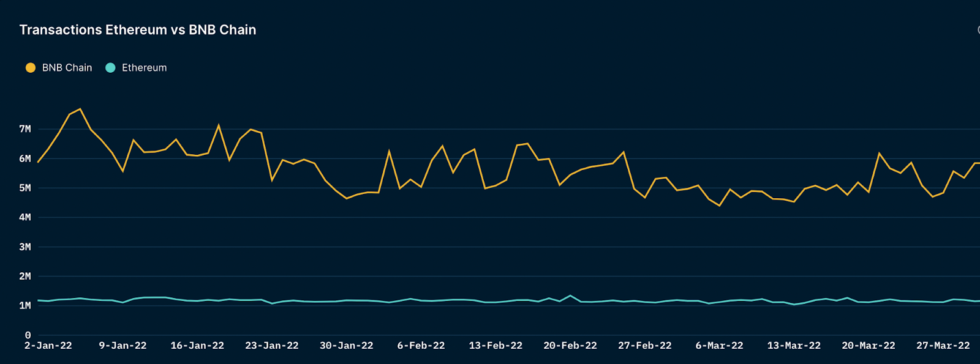Image resolution: width=980 pixels, height=364 pixels.
Task: Click the 6M y-axis label
Action: point(25,158)
